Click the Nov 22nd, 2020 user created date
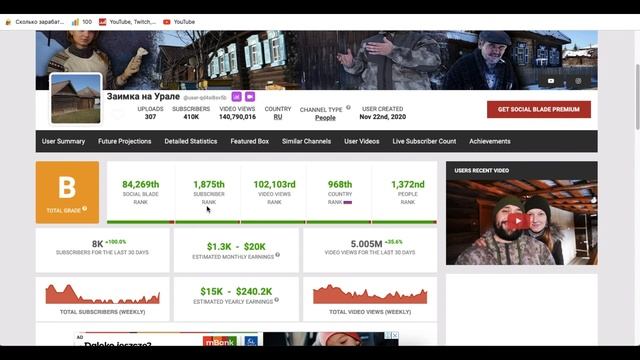Screen dimensions: 640x360 (x=382, y=117)
